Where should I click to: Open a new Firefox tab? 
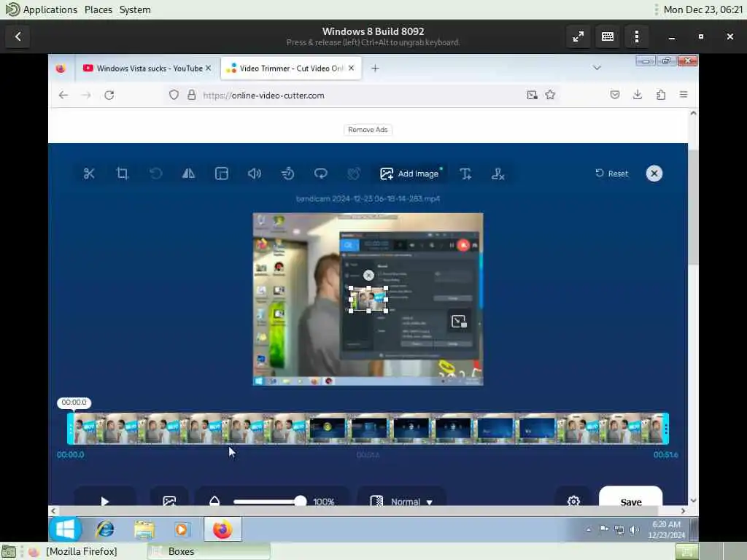click(x=375, y=68)
